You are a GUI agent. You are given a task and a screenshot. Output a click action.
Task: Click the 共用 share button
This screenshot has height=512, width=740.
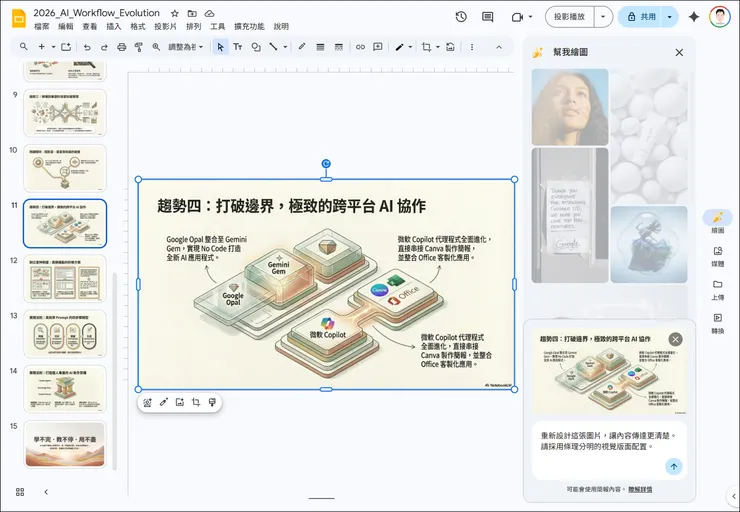pos(641,17)
